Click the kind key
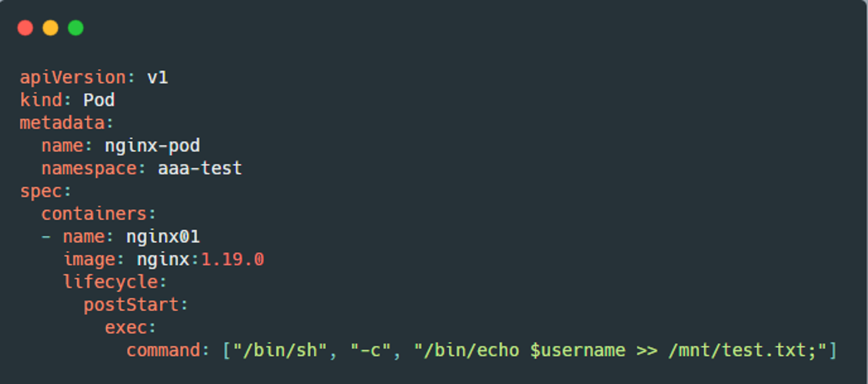The width and height of the screenshot is (868, 384). (x=41, y=100)
